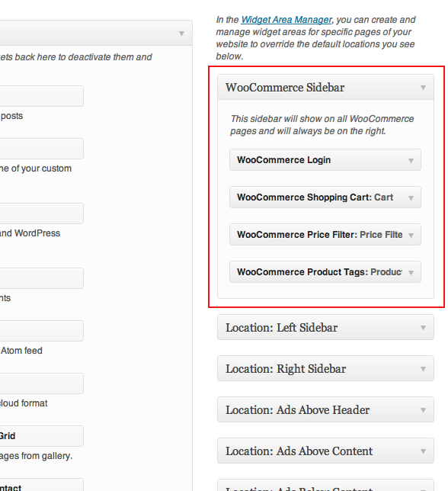Select the Location: Left Sidebar header
The height and width of the screenshot is (491, 448).
tap(325, 327)
